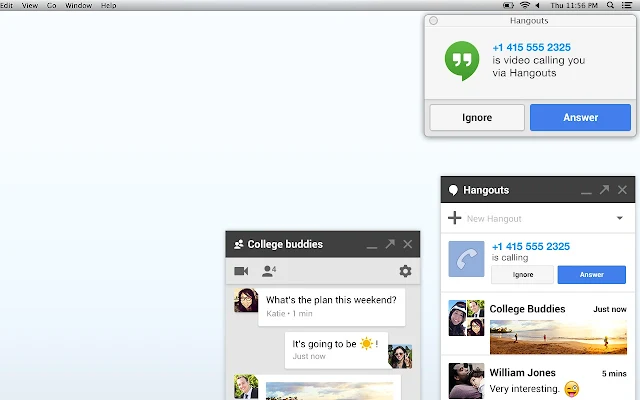Open the Wi-Fi menu in the menu bar

525,5
